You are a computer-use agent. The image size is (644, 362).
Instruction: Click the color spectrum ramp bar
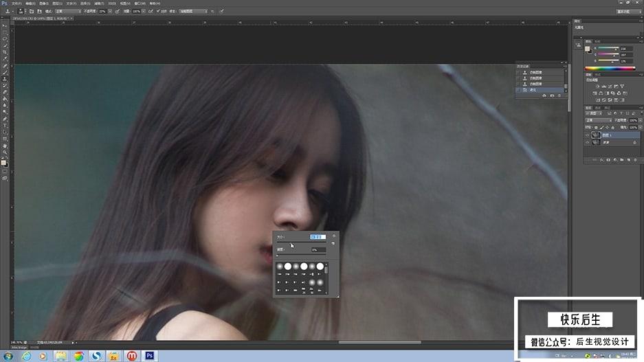(x=610, y=69)
